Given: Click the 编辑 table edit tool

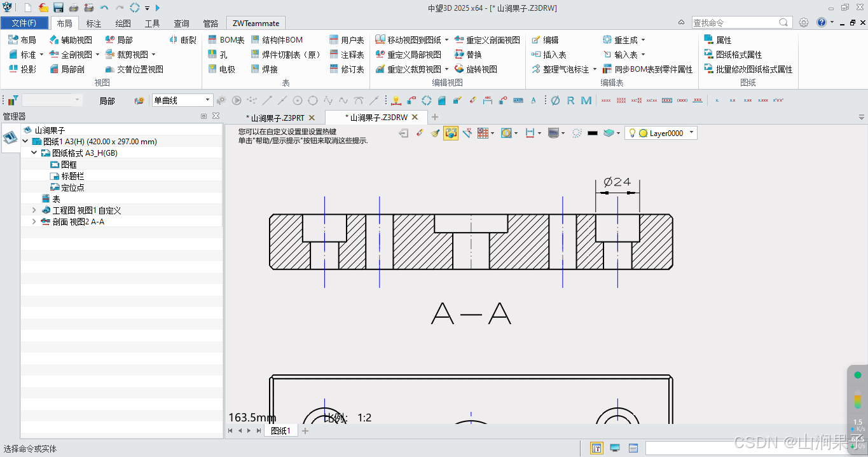Looking at the screenshot, I should click(x=545, y=39).
